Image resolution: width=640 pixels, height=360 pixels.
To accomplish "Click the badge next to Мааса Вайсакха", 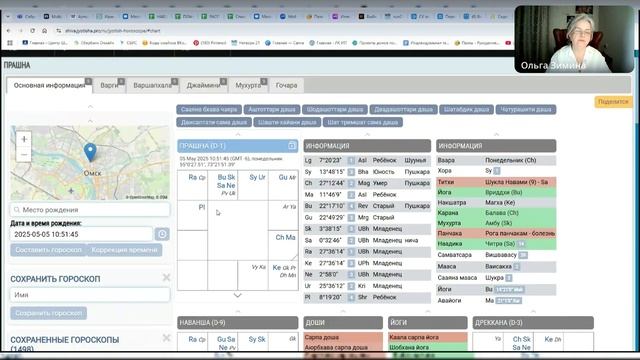I will tap(516, 266).
